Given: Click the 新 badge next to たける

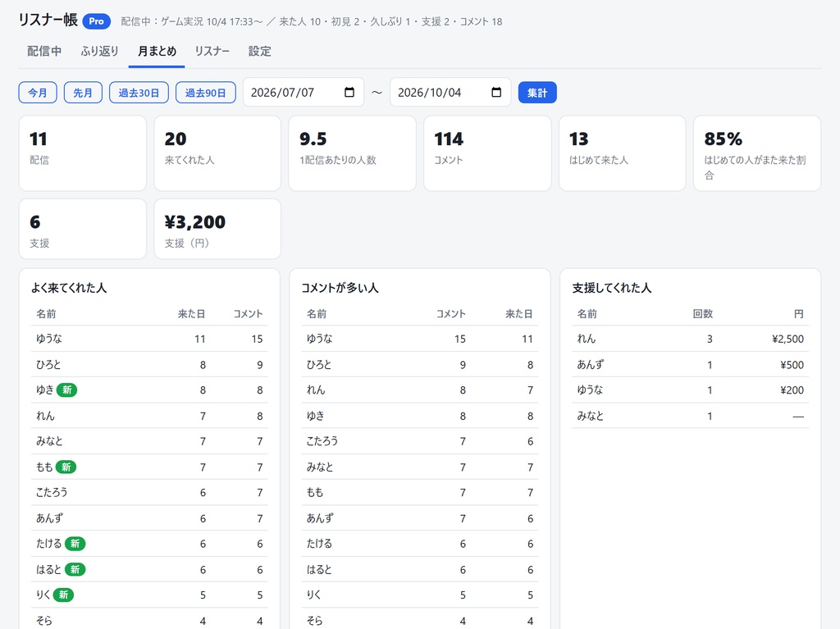Looking at the screenshot, I should point(75,544).
